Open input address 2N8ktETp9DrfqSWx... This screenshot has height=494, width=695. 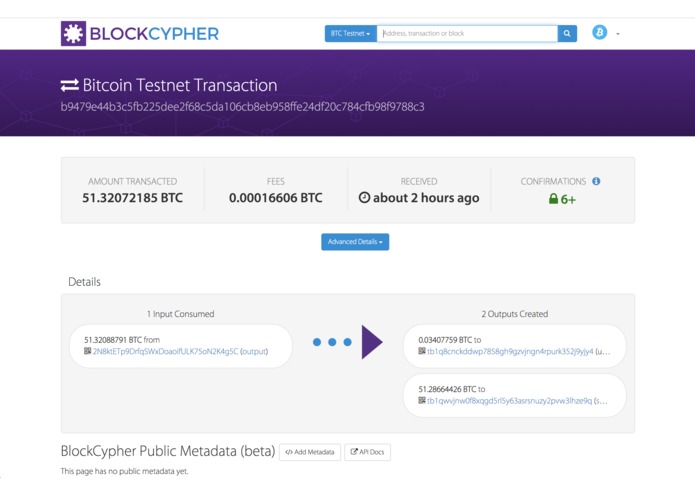pos(165,351)
